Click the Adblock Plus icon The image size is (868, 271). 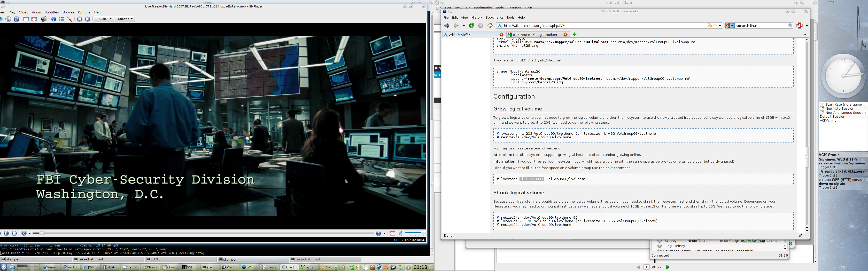(799, 26)
